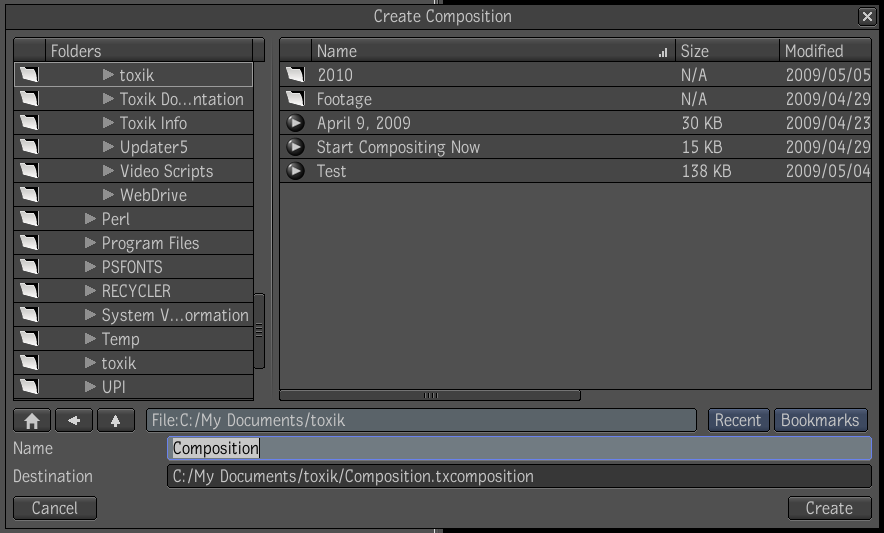Image resolution: width=884 pixels, height=533 pixels.
Task: Click the composition icon for Test
Action: tap(295, 171)
